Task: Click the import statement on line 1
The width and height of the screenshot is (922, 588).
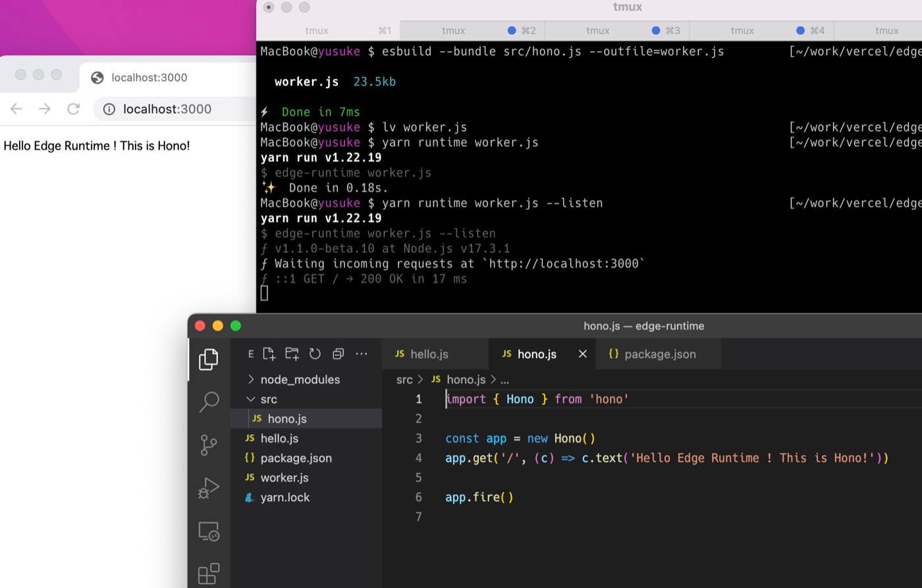Action: 537,399
